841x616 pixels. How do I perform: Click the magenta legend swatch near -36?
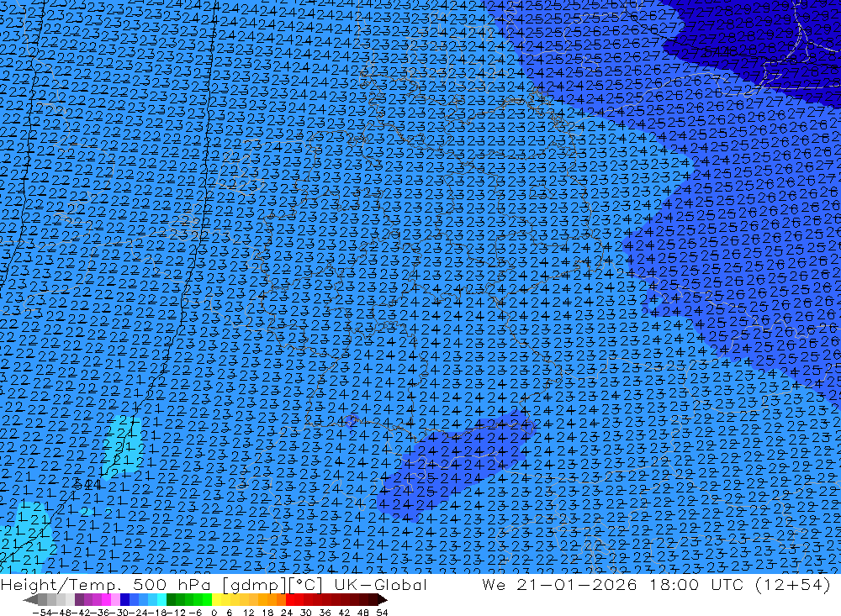106,600
